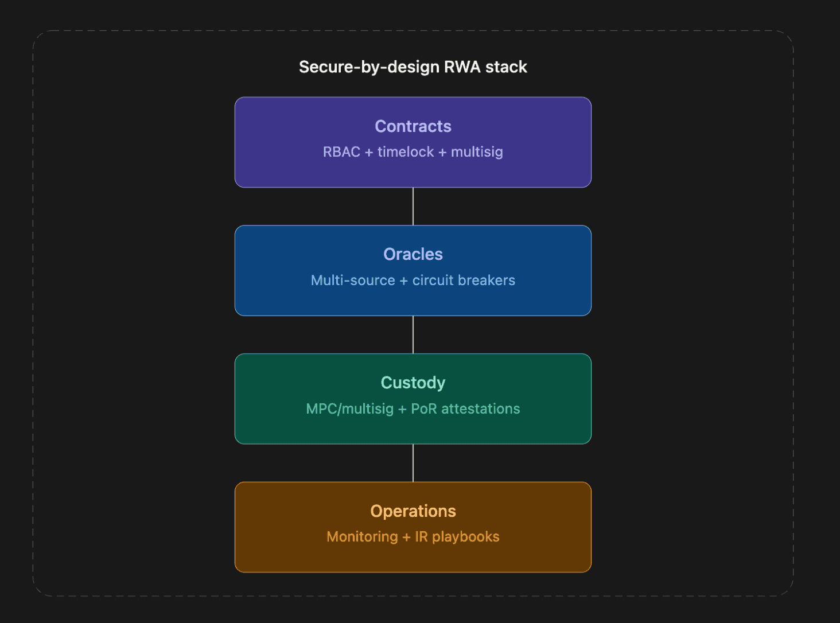Click the "Custody" heading text

point(413,383)
